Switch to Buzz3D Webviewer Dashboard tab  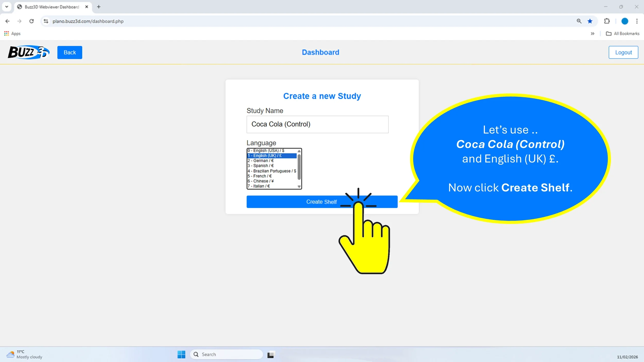coord(52,7)
